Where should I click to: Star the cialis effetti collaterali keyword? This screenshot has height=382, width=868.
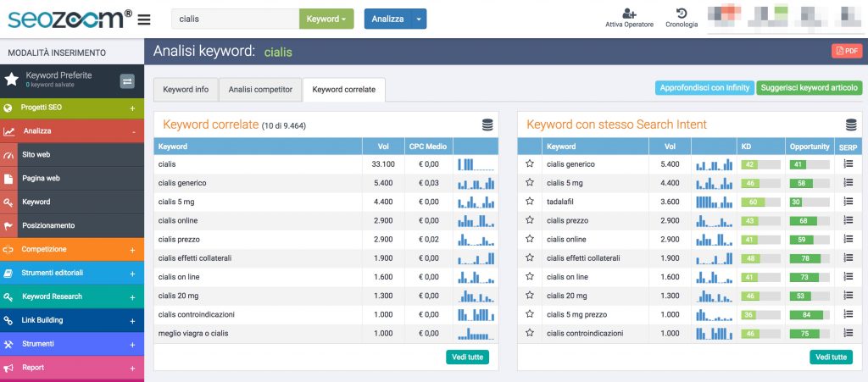[530, 257]
